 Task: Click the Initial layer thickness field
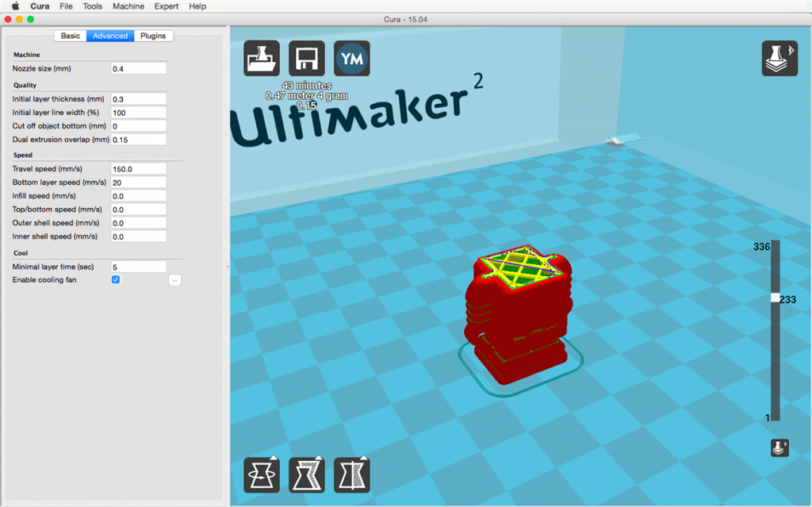139,99
